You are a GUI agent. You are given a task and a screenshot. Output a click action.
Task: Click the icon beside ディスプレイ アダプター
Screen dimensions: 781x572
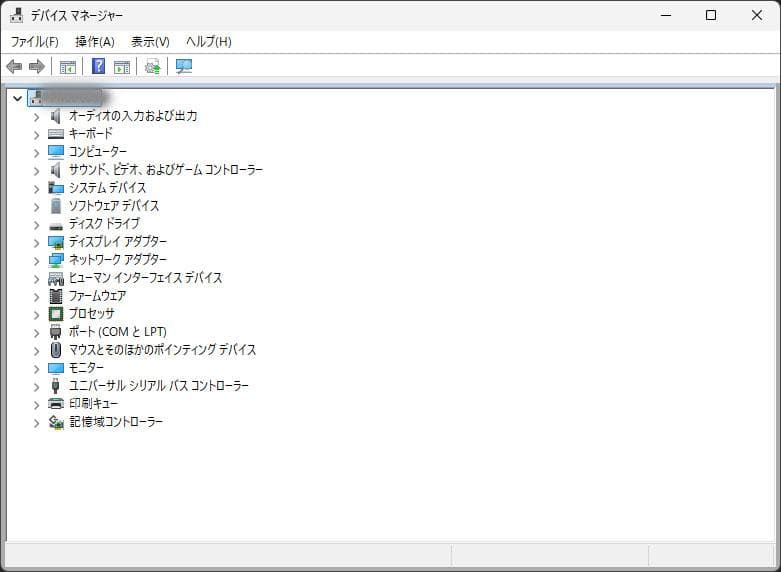56,242
